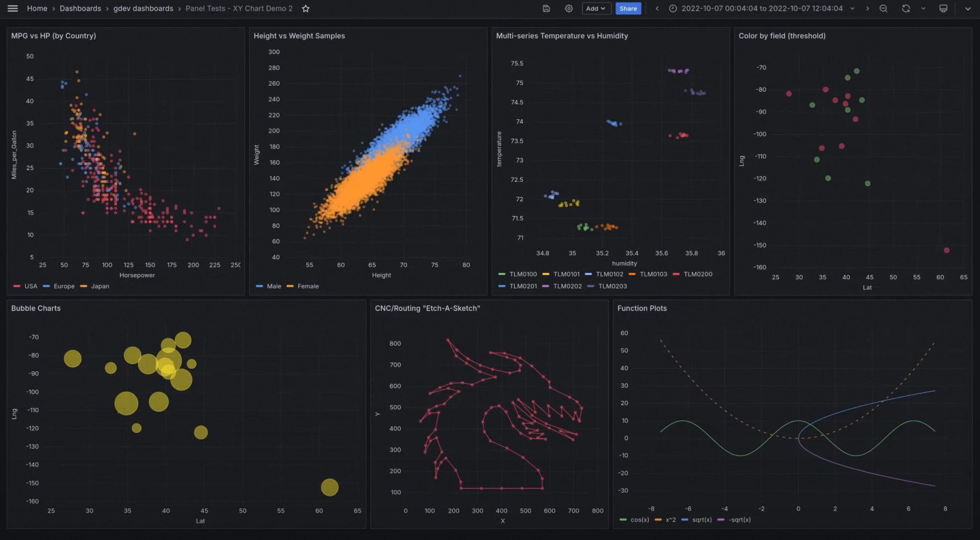The height and width of the screenshot is (540, 980).
Task: Toggle USA series in legend
Action: (31, 286)
